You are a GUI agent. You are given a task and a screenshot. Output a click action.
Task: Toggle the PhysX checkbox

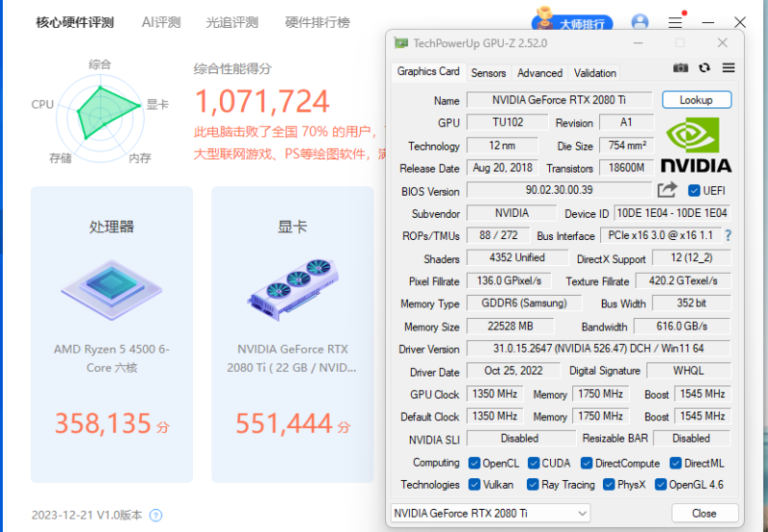[x=609, y=485]
